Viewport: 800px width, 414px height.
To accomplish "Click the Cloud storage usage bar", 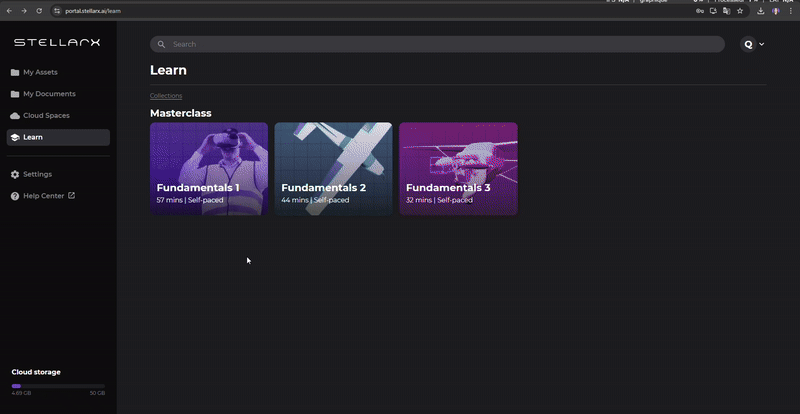I will point(58,385).
